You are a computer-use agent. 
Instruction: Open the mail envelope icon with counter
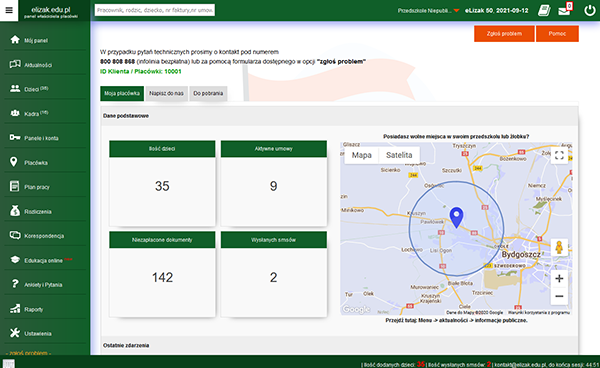pos(565,10)
